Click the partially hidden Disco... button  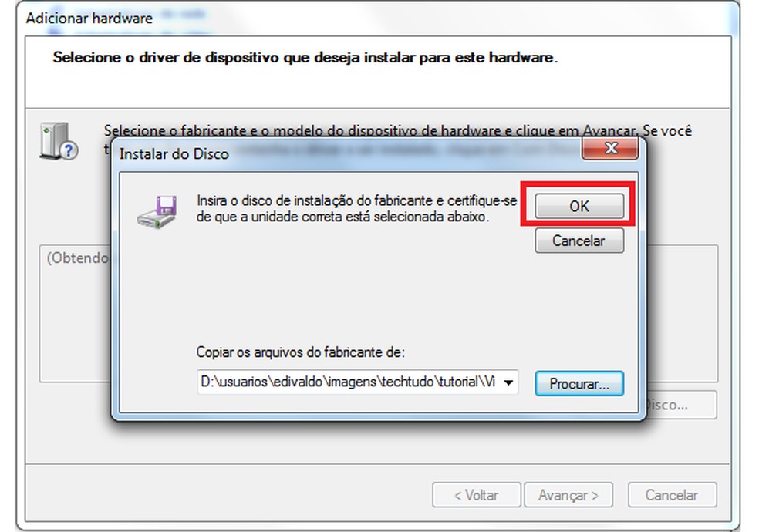[x=680, y=405]
